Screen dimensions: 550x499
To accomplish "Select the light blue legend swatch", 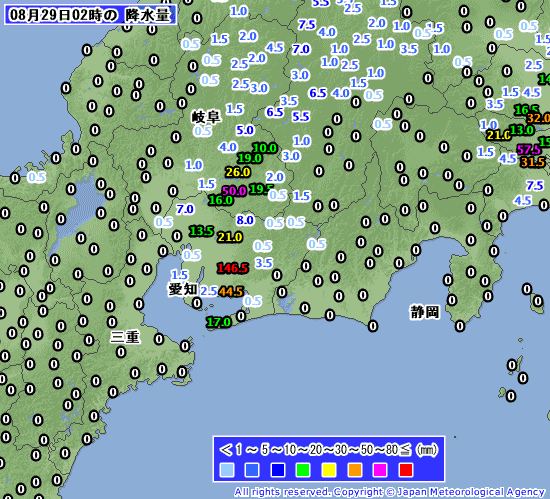I will (x=227, y=470).
